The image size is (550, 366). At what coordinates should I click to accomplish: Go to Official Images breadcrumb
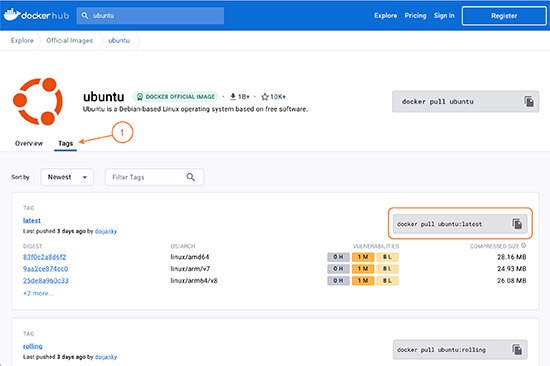tap(69, 40)
